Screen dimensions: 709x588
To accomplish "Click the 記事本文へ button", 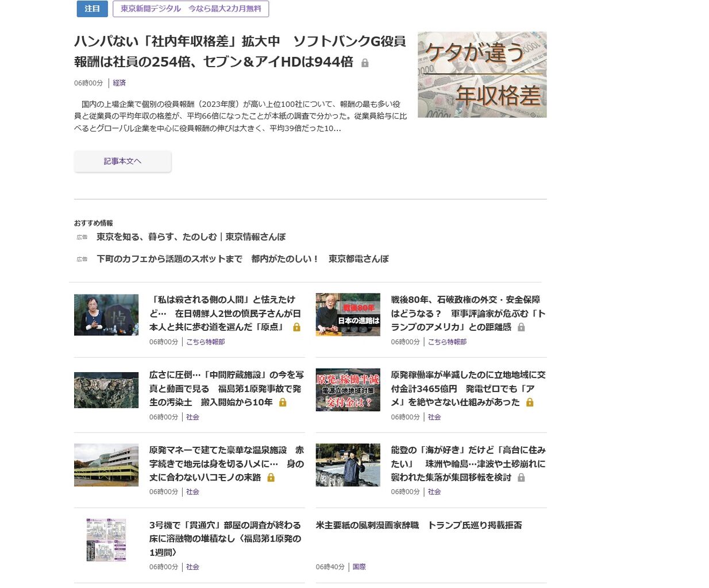I will coord(122,161).
